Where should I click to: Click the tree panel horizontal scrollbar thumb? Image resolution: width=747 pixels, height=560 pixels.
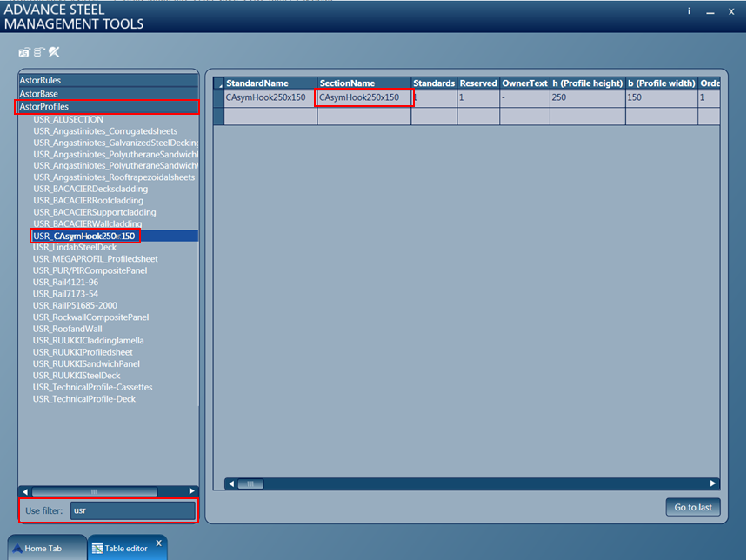94,491
